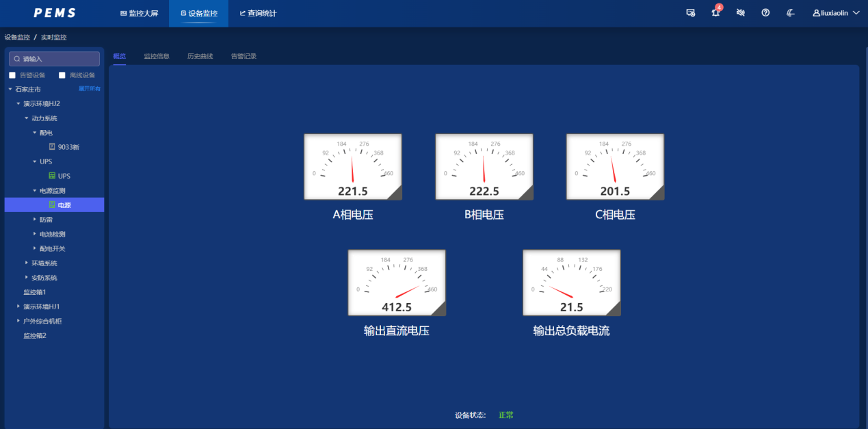
Task: Click the A相电压 gauge
Action: (352, 167)
